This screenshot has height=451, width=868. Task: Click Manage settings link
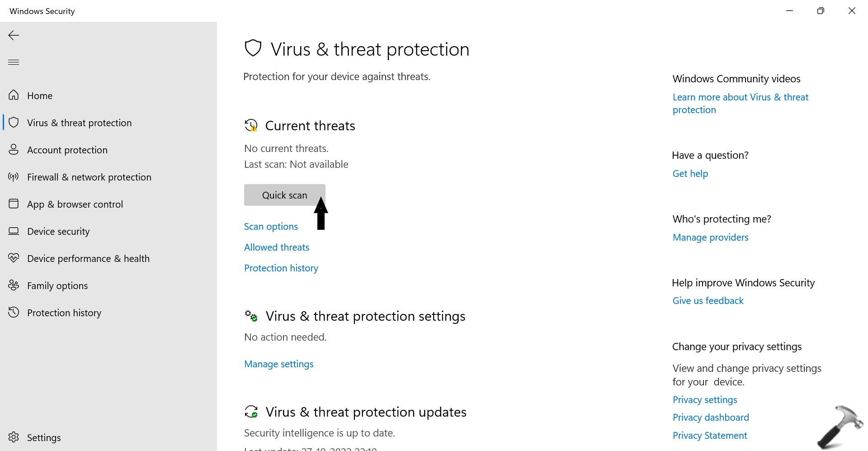(x=278, y=364)
